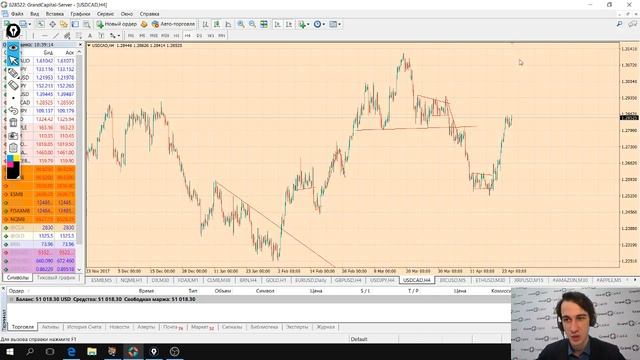Toggle candlestick chart mode
Viewport: 640px width, 360px height.
pyautogui.click(x=217, y=24)
